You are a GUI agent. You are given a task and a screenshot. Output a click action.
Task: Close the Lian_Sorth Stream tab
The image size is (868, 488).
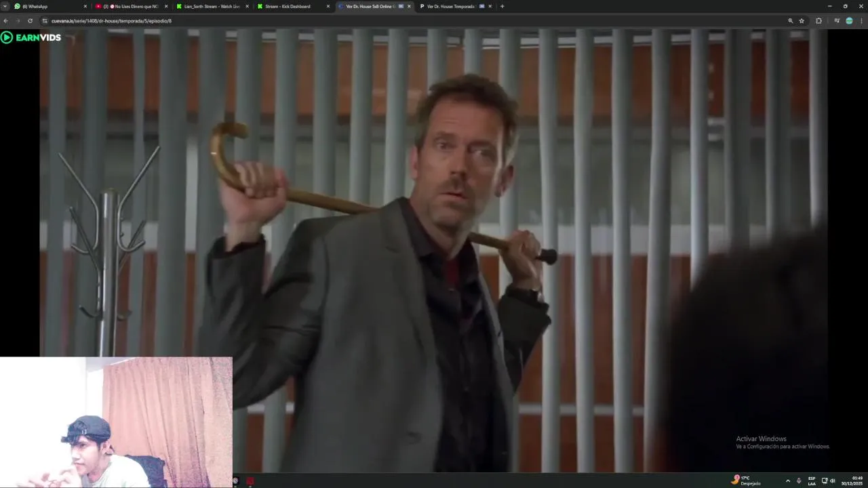[247, 6]
